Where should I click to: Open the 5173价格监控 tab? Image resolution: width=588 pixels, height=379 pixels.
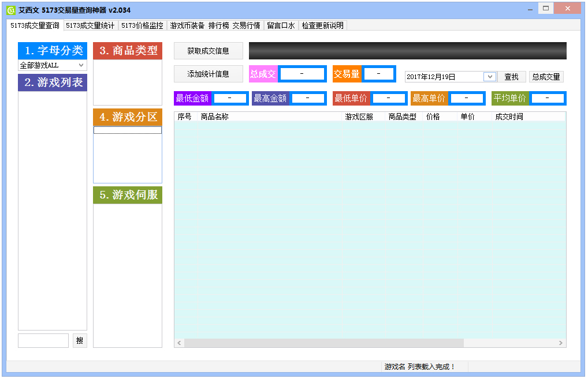coord(142,25)
